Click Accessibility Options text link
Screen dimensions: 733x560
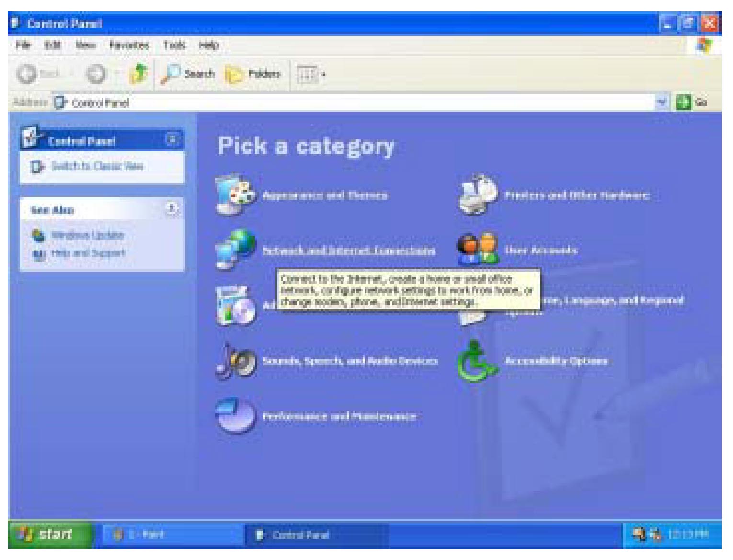(x=556, y=361)
